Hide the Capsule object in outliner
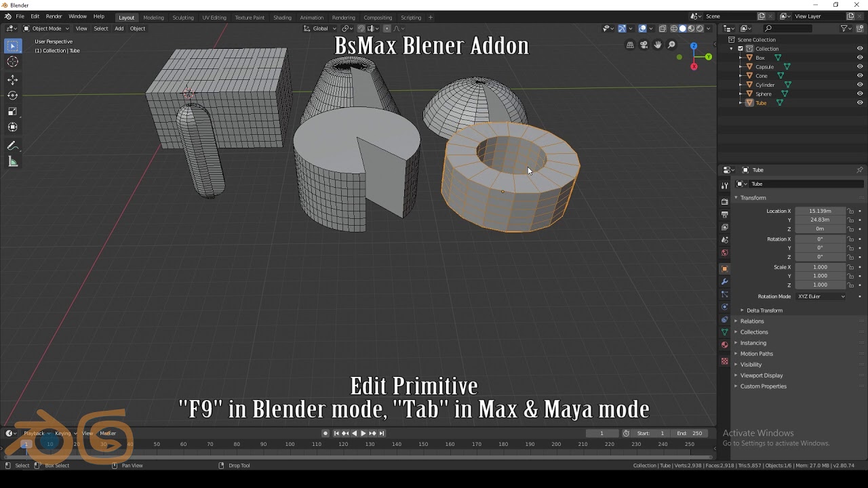Viewport: 868px width, 488px height. (x=860, y=66)
